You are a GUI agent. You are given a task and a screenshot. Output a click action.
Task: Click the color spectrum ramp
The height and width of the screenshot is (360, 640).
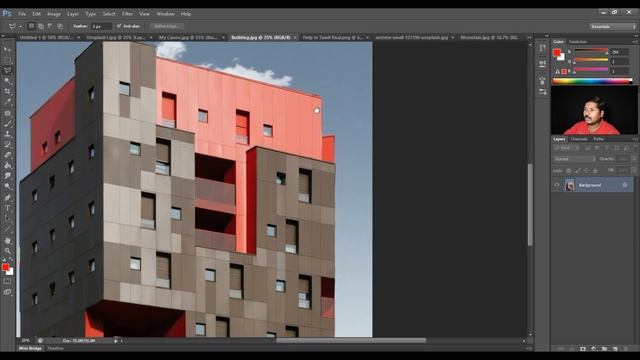coord(592,81)
